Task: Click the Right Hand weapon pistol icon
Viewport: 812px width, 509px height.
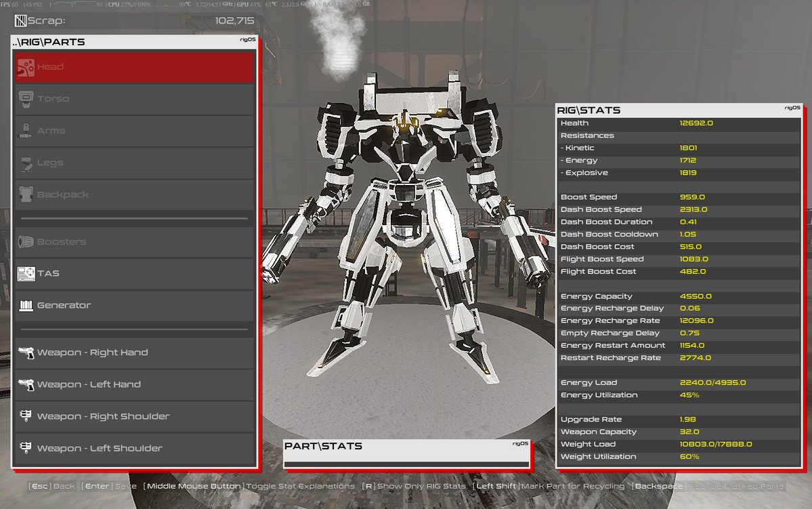Action: [x=26, y=352]
